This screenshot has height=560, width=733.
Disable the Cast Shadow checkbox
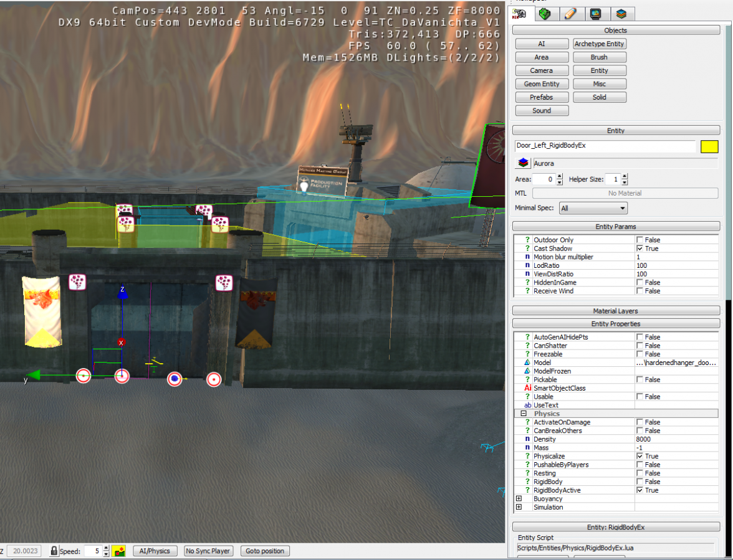point(640,249)
